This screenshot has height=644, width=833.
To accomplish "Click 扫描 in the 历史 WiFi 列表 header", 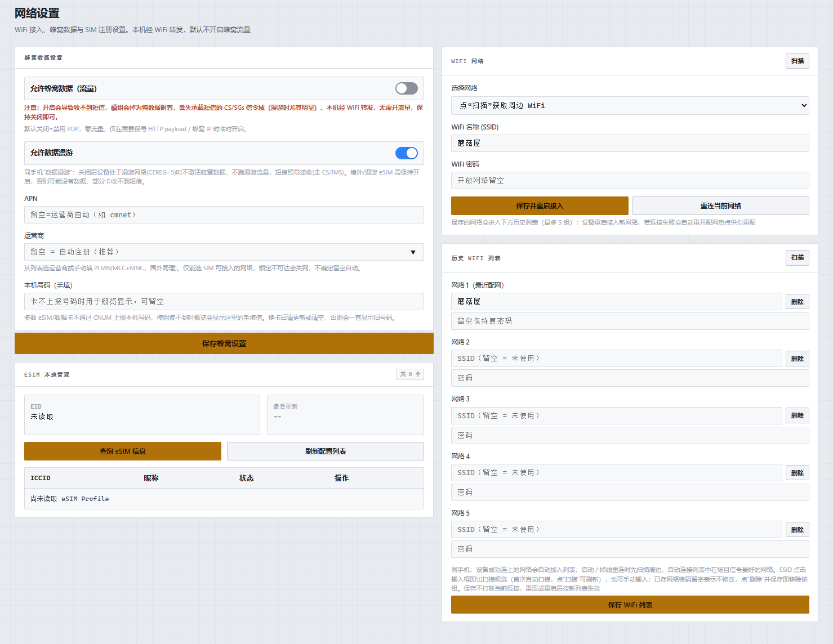I will tap(798, 257).
